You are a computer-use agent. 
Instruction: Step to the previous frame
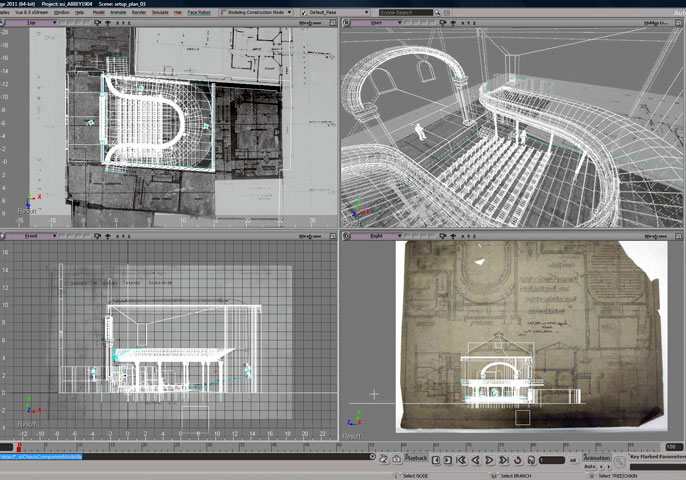click(x=436, y=460)
